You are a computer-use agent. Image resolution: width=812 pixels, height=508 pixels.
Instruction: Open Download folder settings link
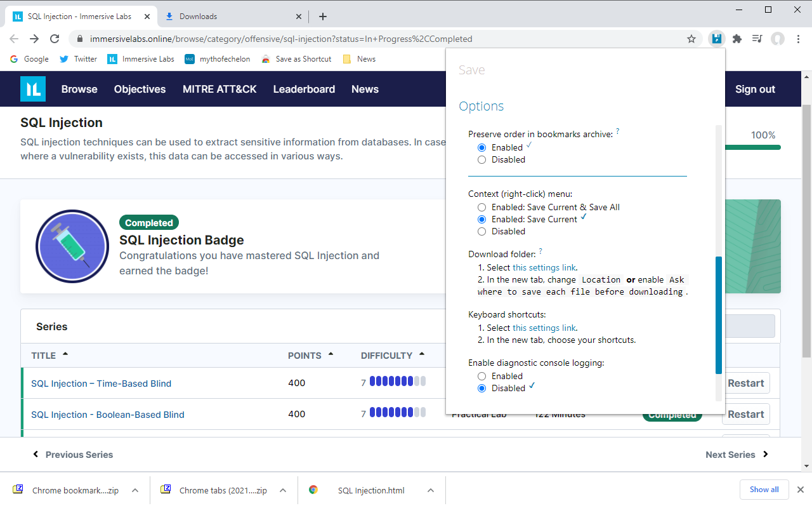[x=544, y=268]
